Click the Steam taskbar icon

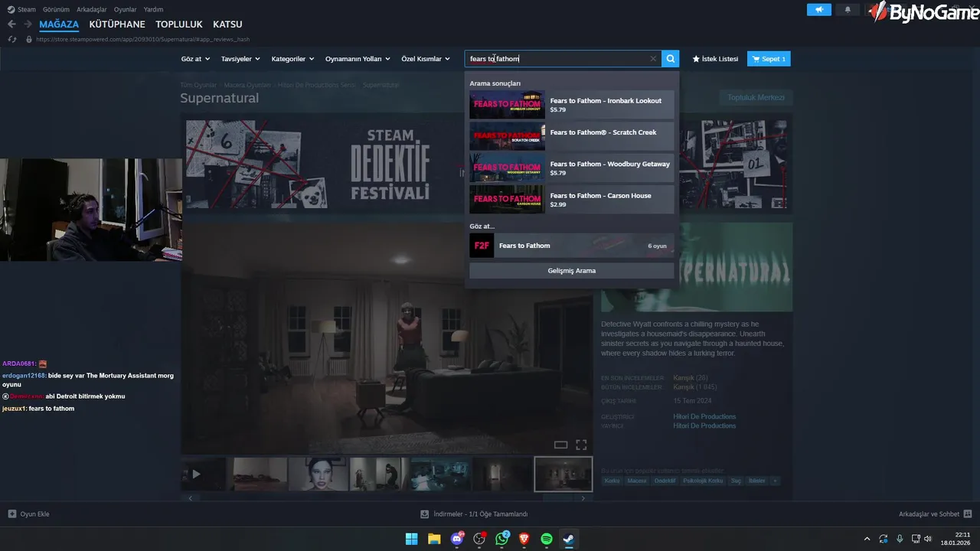pos(569,539)
